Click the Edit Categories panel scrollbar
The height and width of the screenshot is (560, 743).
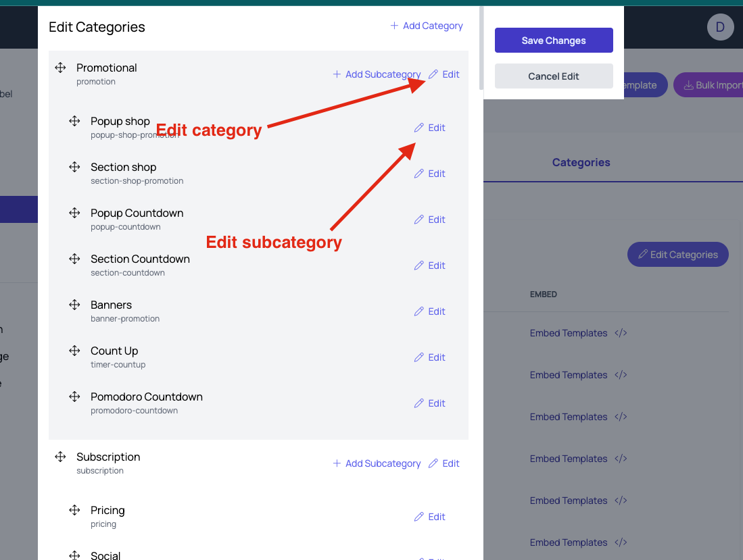[x=481, y=48]
